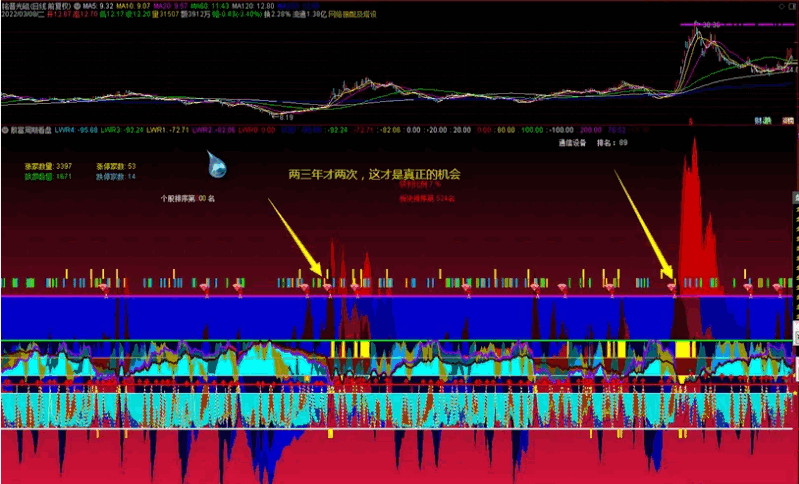Viewport: 799px width, 484px height.
Task: Click the MA5: 9.32 label
Action: coord(98,6)
